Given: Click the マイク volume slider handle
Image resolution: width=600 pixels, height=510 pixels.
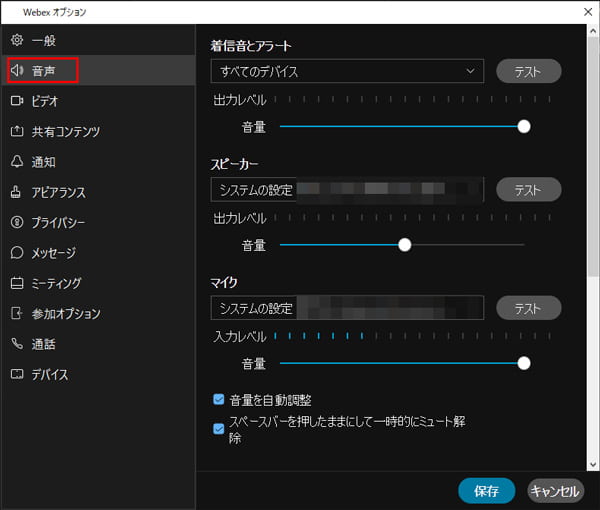Looking at the screenshot, I should point(523,363).
